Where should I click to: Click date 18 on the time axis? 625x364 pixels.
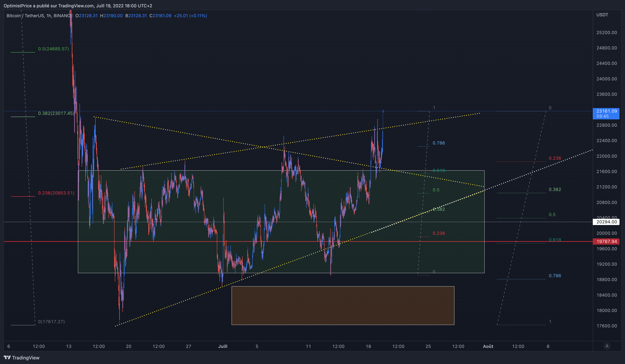[368, 346]
